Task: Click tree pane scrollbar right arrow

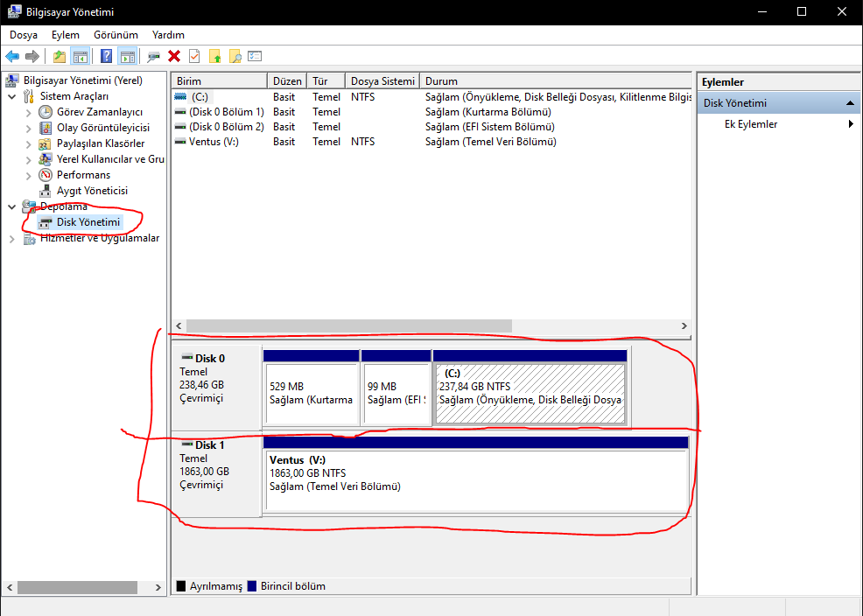Action: [158, 587]
